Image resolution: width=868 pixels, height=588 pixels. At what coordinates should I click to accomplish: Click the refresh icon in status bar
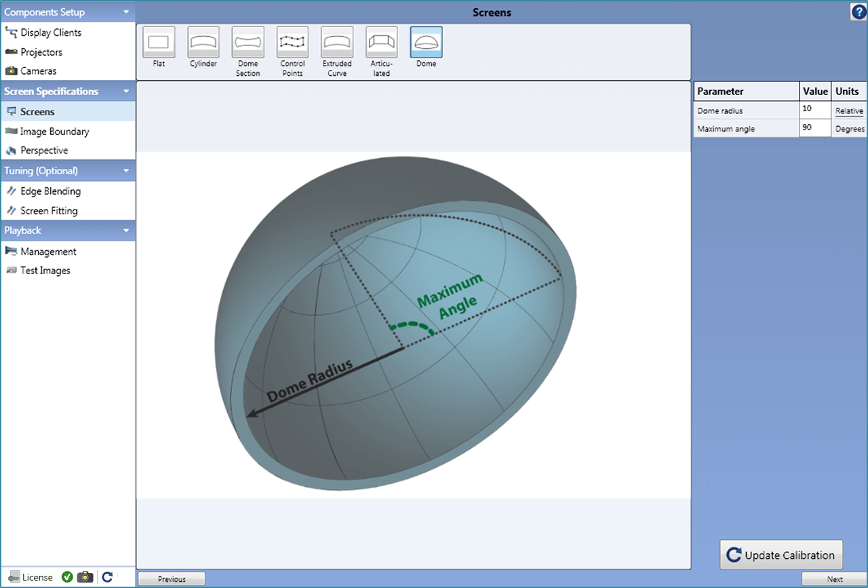click(107, 577)
